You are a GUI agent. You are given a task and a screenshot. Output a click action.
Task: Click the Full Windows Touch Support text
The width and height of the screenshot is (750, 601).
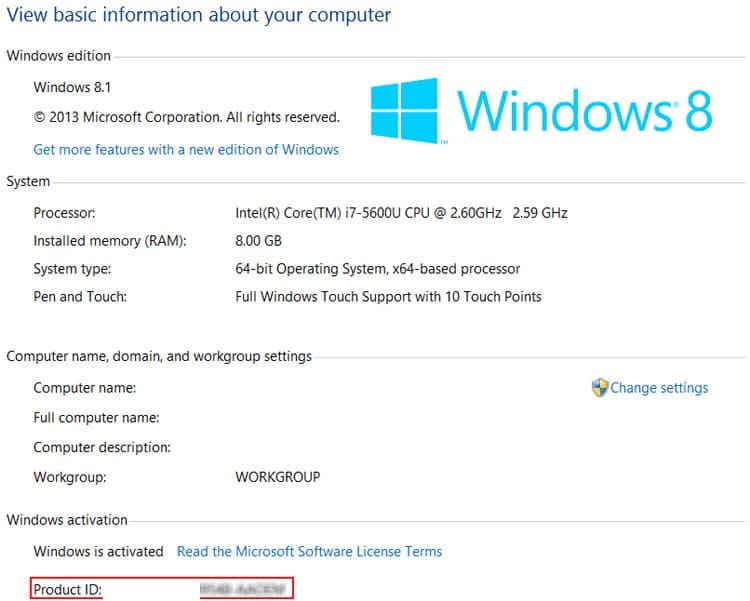tap(388, 297)
